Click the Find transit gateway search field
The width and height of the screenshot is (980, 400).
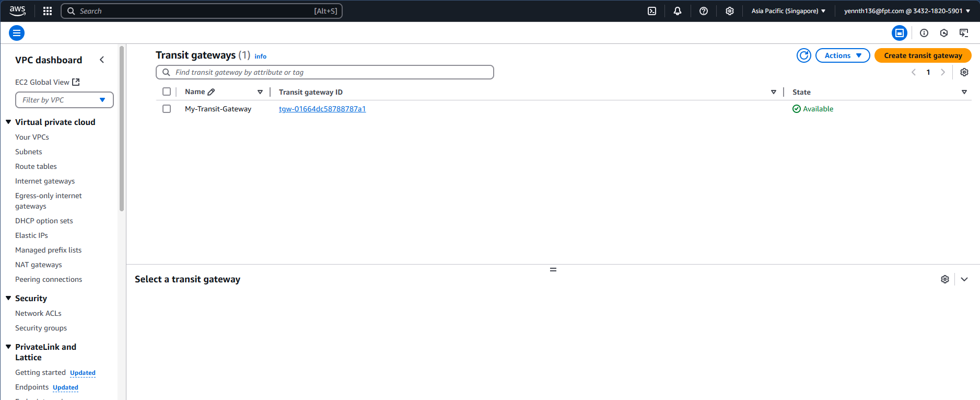(x=325, y=72)
